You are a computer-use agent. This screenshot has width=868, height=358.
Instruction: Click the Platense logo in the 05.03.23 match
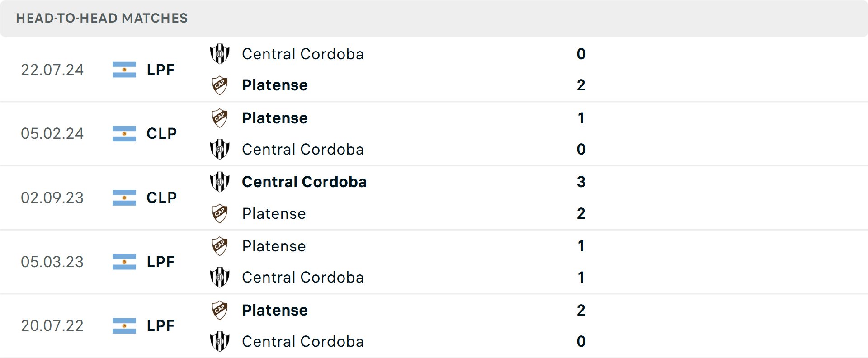coord(220,246)
